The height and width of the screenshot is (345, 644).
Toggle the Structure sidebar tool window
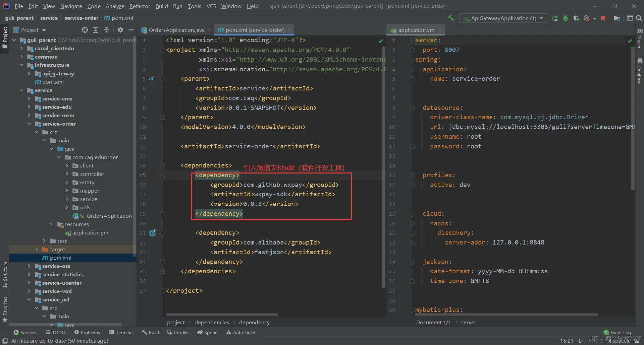[x=5, y=275]
